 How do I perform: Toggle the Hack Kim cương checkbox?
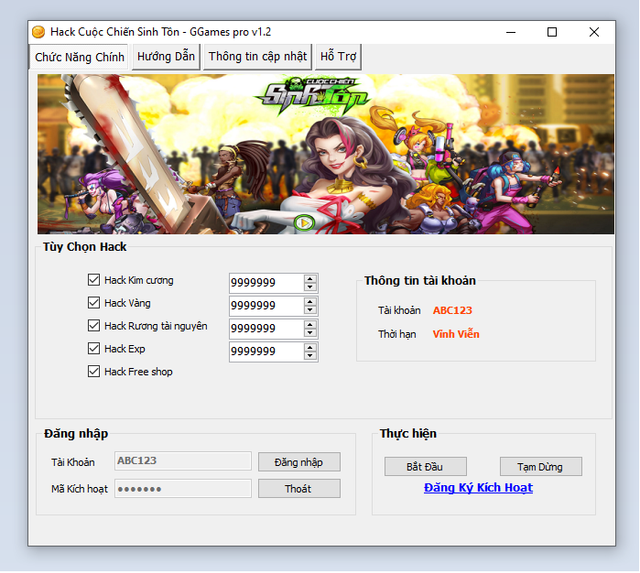point(94,281)
